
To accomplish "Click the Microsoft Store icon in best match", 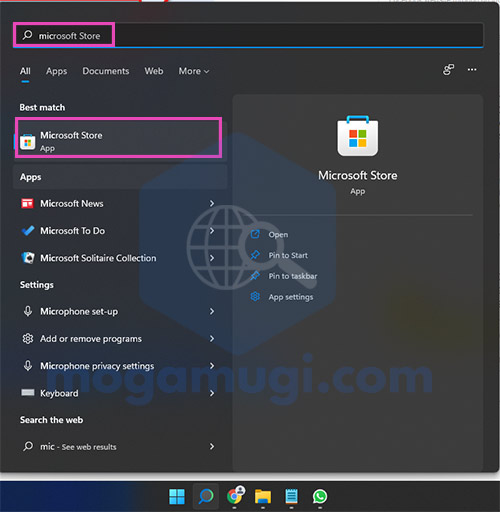I will (27, 142).
